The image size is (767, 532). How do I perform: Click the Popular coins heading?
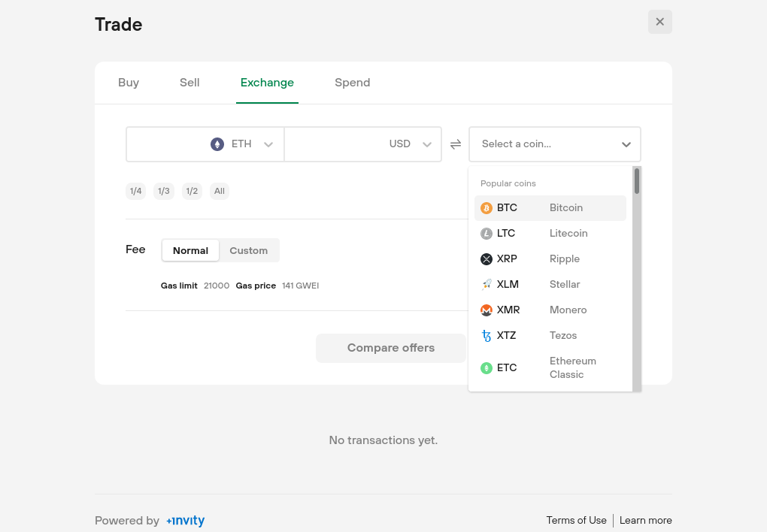[x=508, y=183]
